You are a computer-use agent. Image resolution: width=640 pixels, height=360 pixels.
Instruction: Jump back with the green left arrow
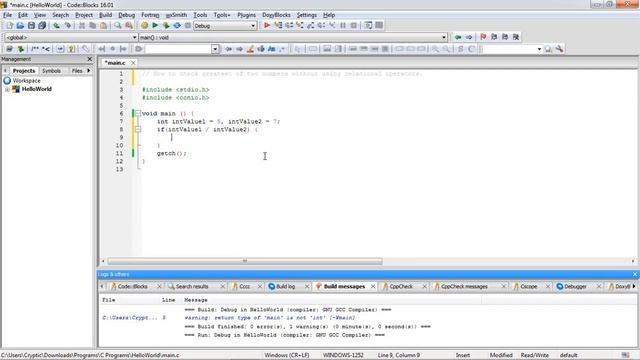458,37
